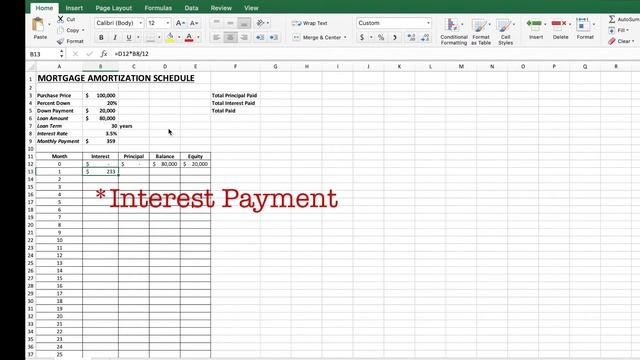Open the underline style dropdown arrow
640x360 pixels.
point(138,38)
